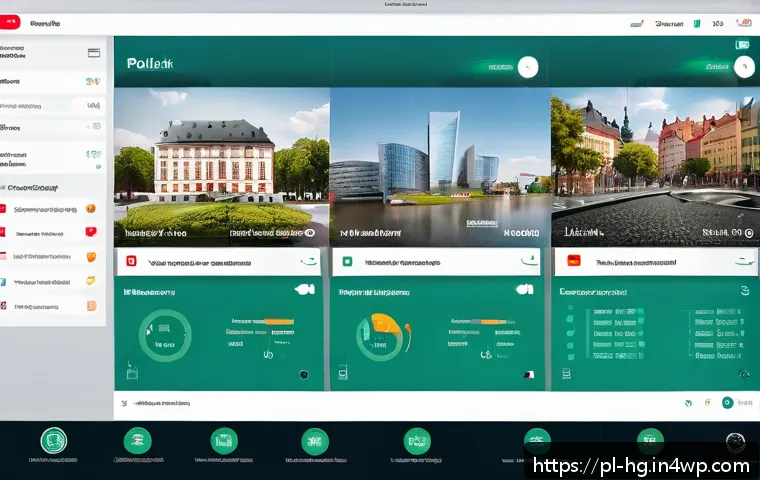
Task: Toggle the round white knob in header center
Action: click(x=527, y=67)
